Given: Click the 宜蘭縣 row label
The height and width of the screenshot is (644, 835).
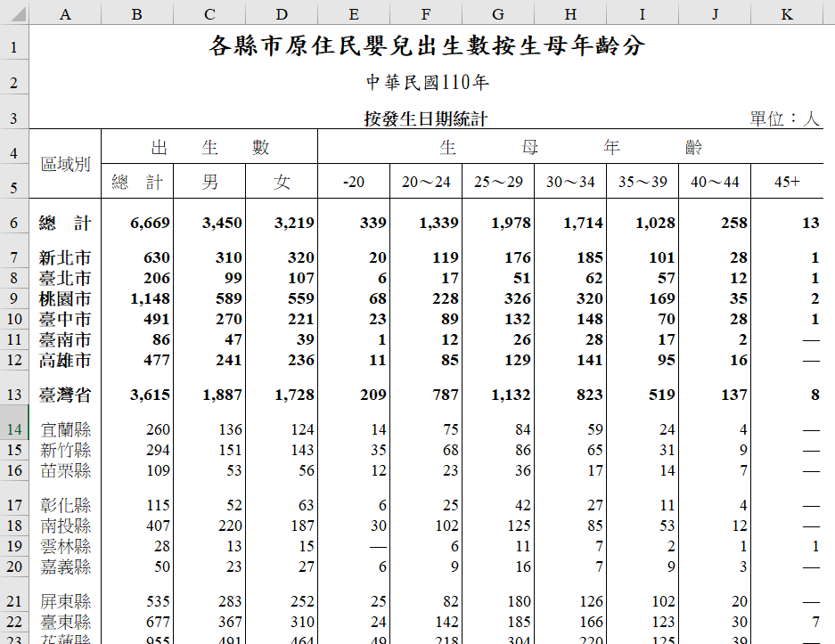Looking at the screenshot, I should (66, 429).
